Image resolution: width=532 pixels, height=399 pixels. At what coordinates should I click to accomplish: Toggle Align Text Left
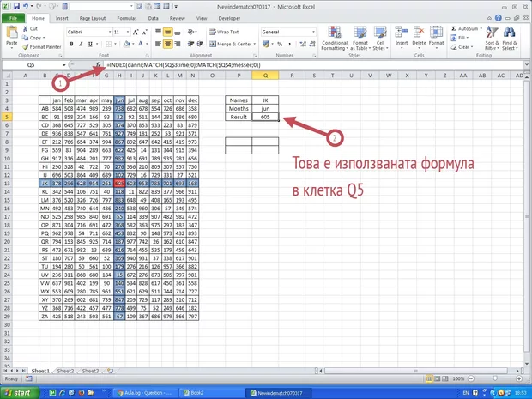158,44
